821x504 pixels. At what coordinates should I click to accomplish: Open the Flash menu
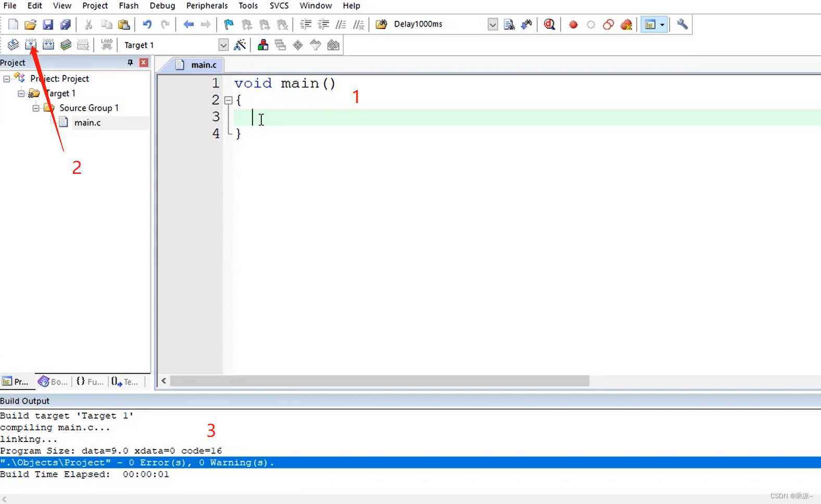point(129,6)
